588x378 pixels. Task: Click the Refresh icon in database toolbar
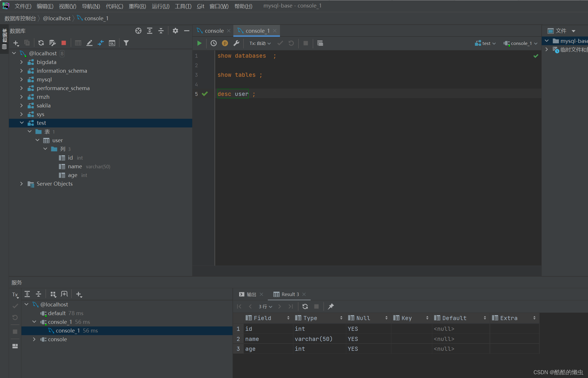[x=41, y=43]
